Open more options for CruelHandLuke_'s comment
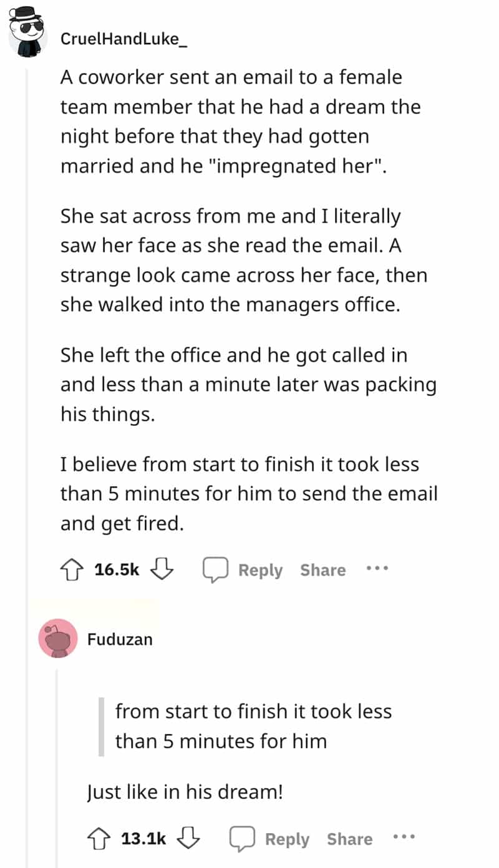Screen dimensions: 499x868 coord(377,569)
